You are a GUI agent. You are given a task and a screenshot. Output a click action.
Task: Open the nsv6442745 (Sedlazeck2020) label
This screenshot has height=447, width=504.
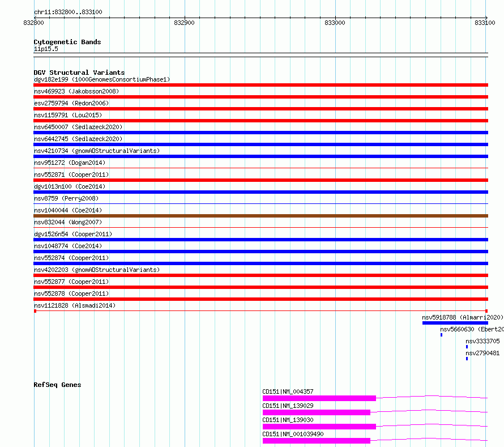(x=78, y=139)
